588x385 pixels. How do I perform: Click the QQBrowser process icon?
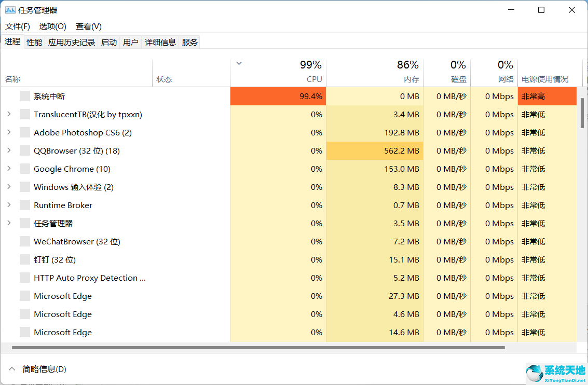[x=24, y=150]
